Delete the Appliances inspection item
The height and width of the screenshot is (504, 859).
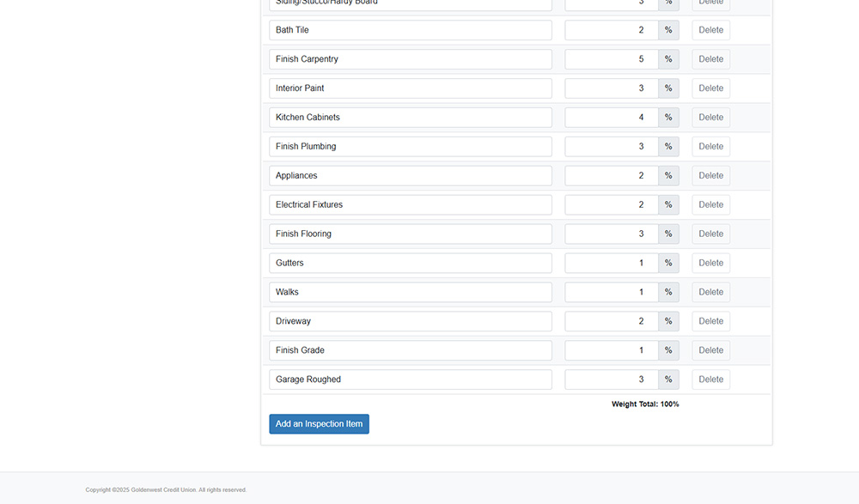[710, 175]
